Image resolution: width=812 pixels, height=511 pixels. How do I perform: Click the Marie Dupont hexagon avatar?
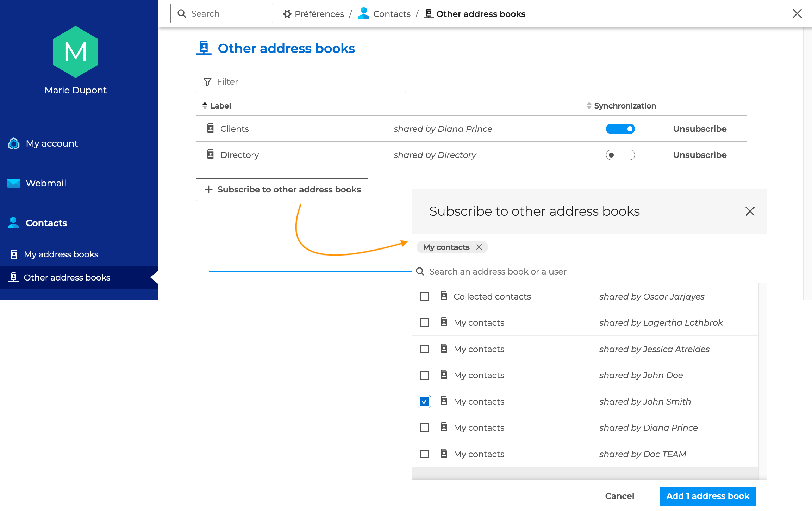pyautogui.click(x=75, y=52)
